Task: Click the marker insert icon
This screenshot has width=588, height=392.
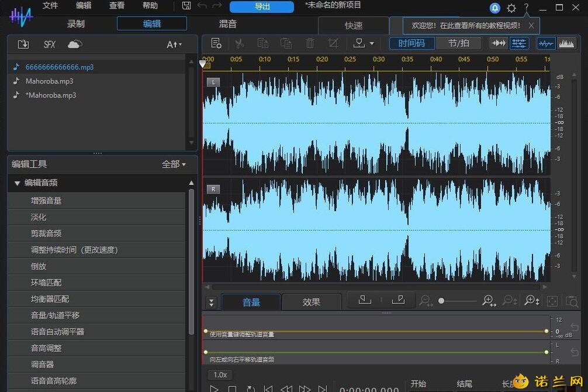Action: (359, 43)
